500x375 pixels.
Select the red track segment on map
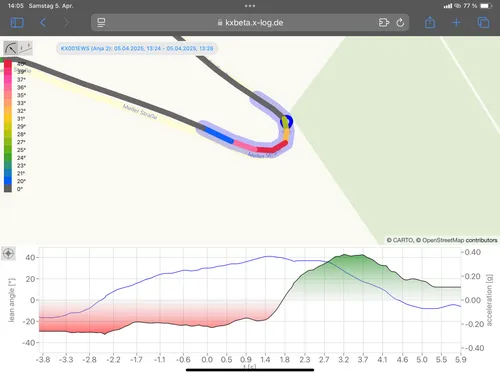click(272, 147)
